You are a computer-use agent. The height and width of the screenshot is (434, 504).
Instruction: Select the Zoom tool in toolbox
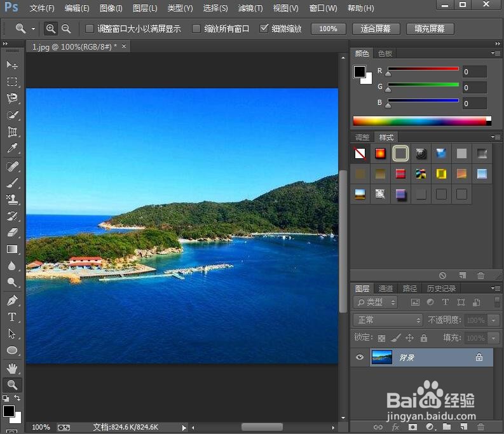12,385
